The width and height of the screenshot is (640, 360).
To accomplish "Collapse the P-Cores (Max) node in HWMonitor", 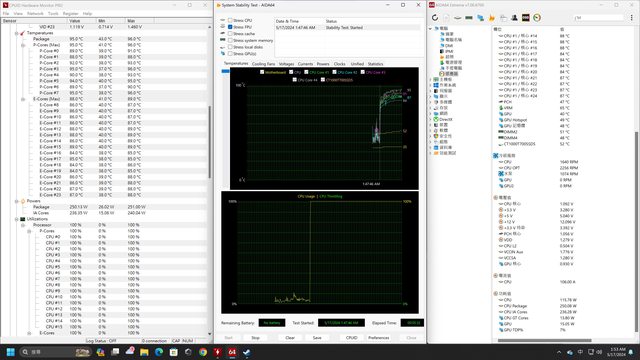I will pyautogui.click(x=23, y=45).
